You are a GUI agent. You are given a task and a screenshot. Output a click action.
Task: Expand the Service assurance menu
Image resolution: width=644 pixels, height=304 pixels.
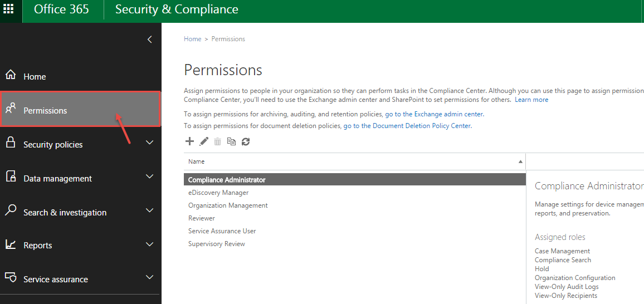coord(149,278)
